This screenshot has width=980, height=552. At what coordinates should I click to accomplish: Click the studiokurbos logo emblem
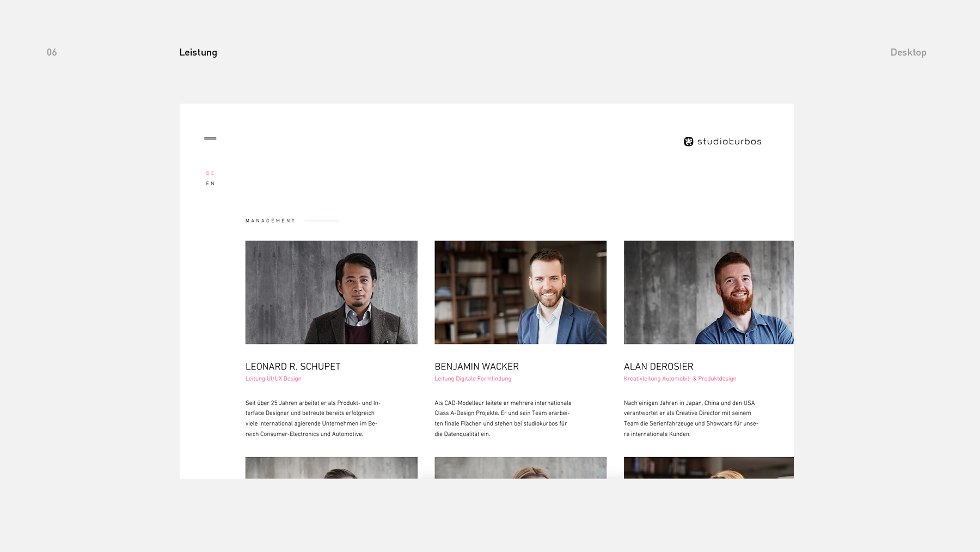point(689,142)
